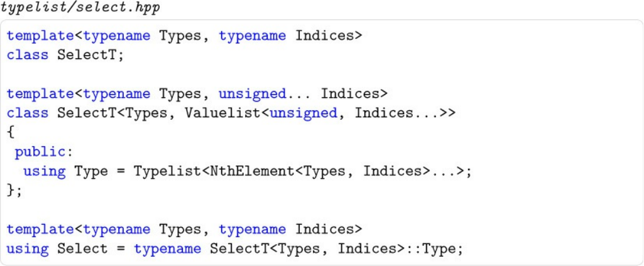Click 'using' at the start of the last line
This screenshot has height=266, width=644.
tap(27, 248)
